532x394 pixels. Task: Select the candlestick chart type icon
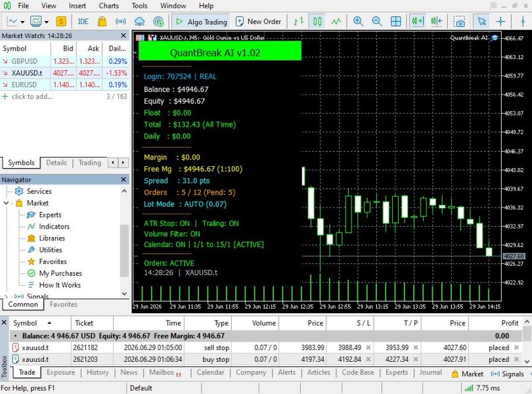coord(317,22)
